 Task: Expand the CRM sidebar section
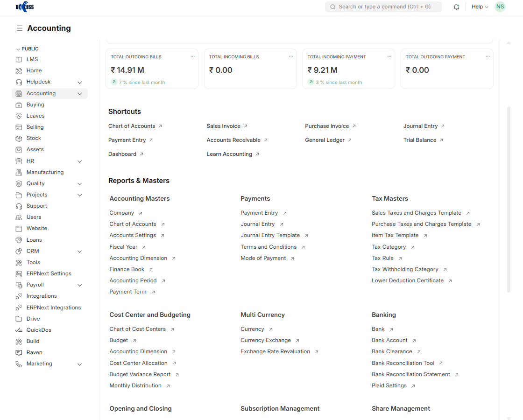79,252
